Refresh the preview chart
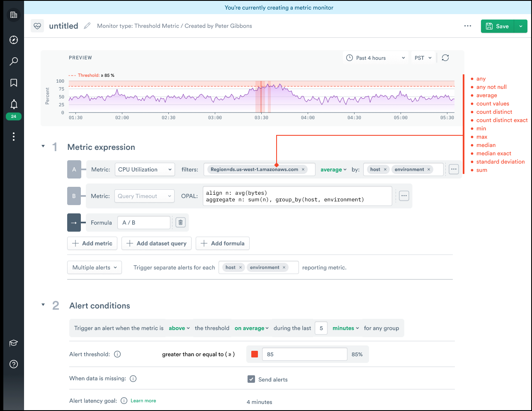 (445, 58)
